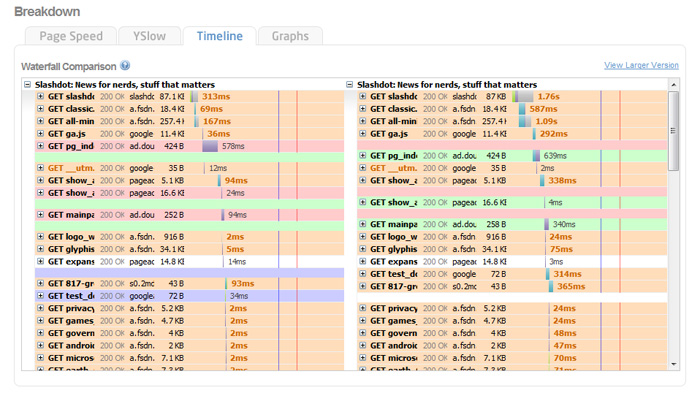The height and width of the screenshot is (393, 700).
Task: Expand right GET logo_w 24ms request
Action: pos(362,237)
